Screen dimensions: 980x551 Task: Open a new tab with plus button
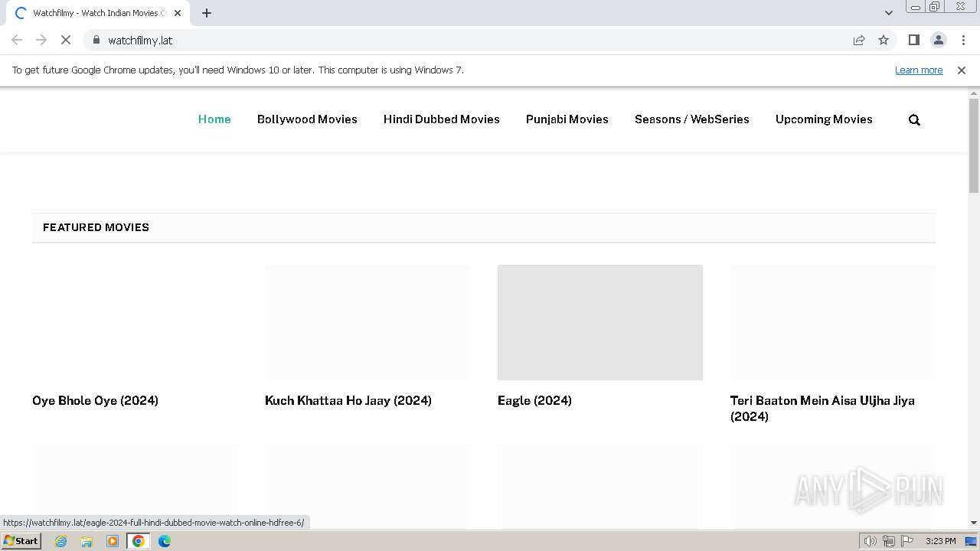(x=207, y=13)
